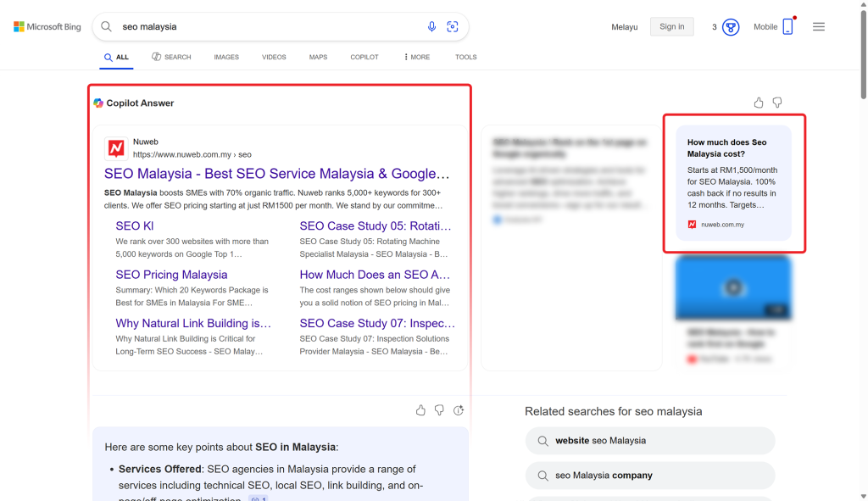Play the blurred video thumbnail
The height and width of the screenshot is (501, 868).
pyautogui.click(x=733, y=287)
